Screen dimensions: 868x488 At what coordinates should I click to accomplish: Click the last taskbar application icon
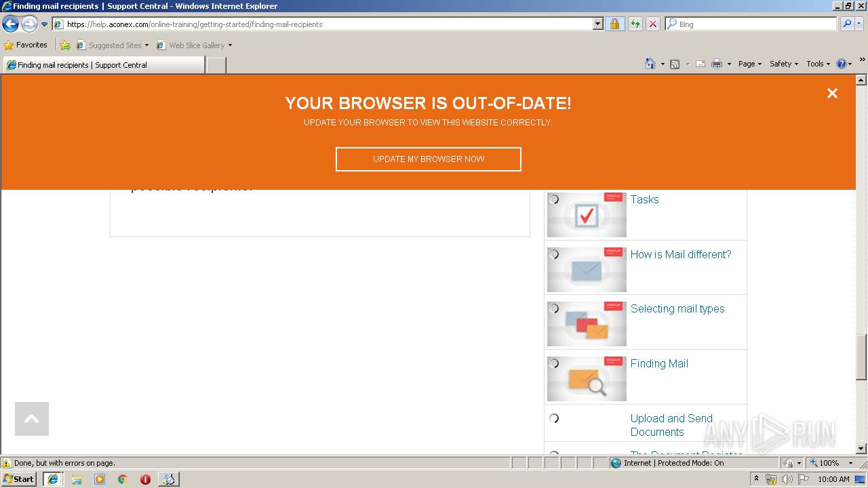[x=168, y=479]
